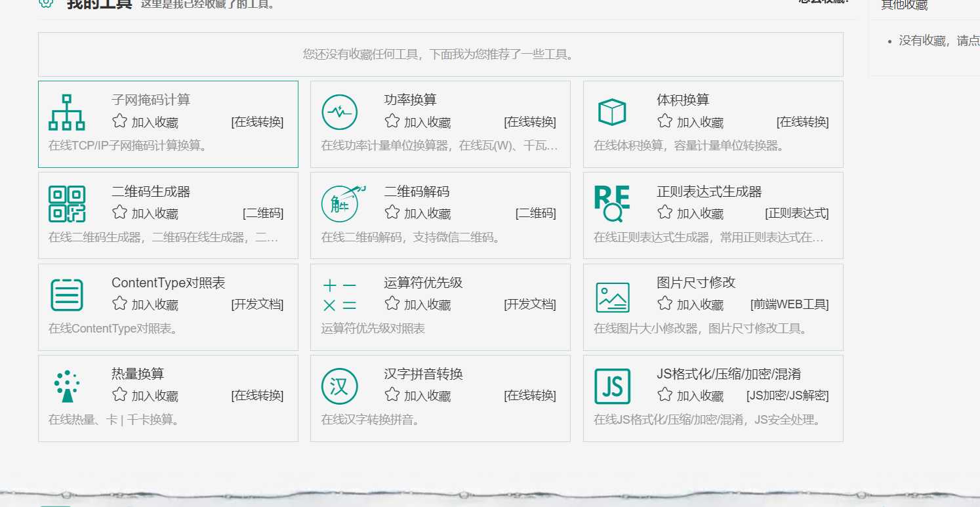Open the 运算符优先级 math symbols icon
This screenshot has width=980, height=507.
tap(340, 295)
